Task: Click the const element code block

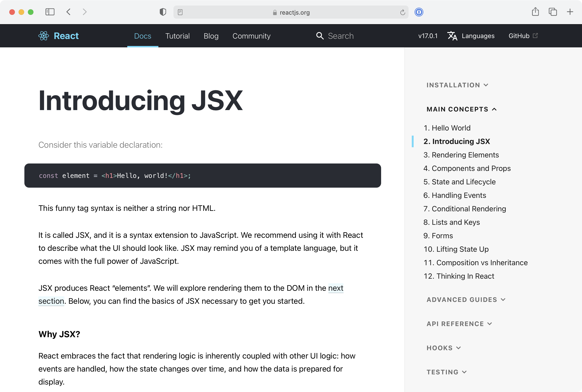Action: pos(203,176)
